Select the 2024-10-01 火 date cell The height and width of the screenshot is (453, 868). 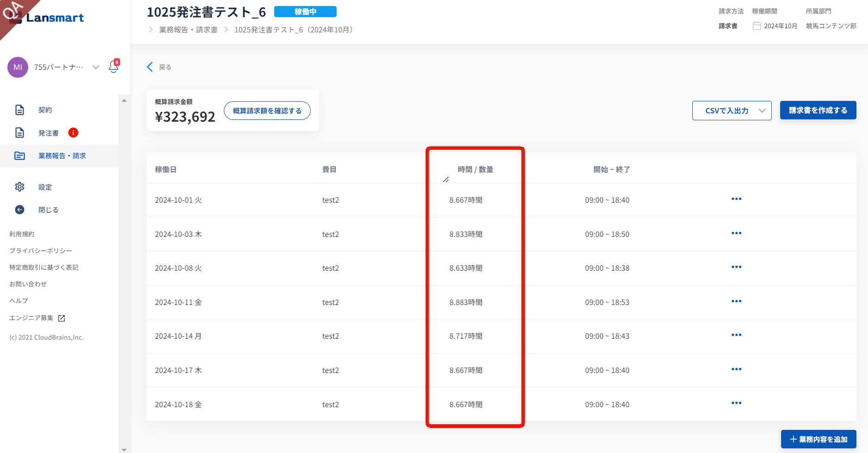point(179,200)
